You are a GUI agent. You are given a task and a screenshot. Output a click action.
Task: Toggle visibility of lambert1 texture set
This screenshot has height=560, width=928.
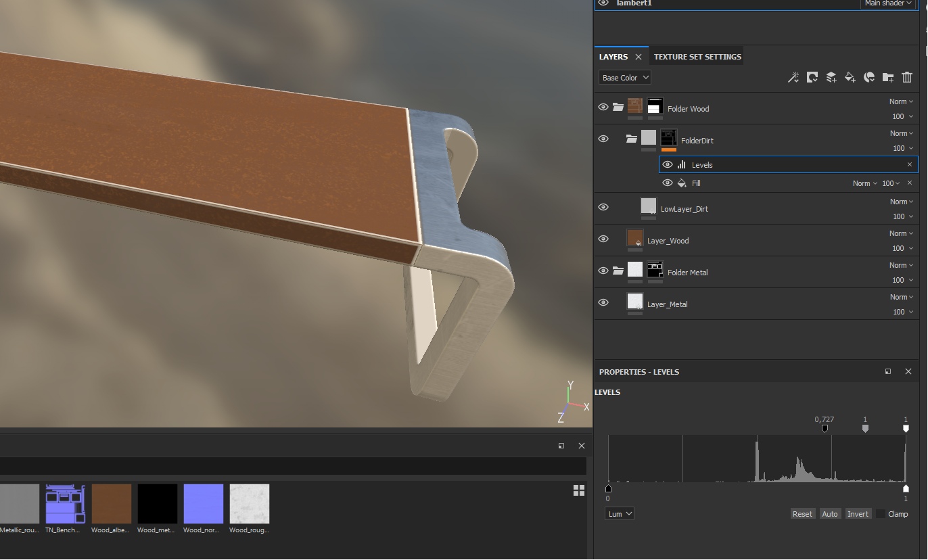click(603, 3)
